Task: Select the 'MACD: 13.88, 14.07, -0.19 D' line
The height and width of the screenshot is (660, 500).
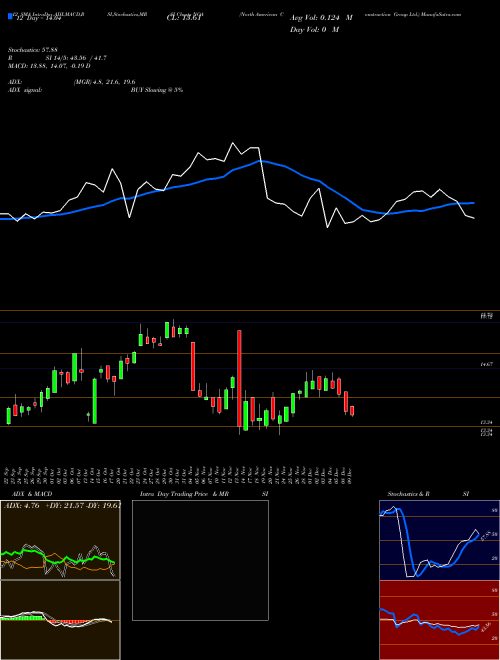Action: [x=50, y=66]
